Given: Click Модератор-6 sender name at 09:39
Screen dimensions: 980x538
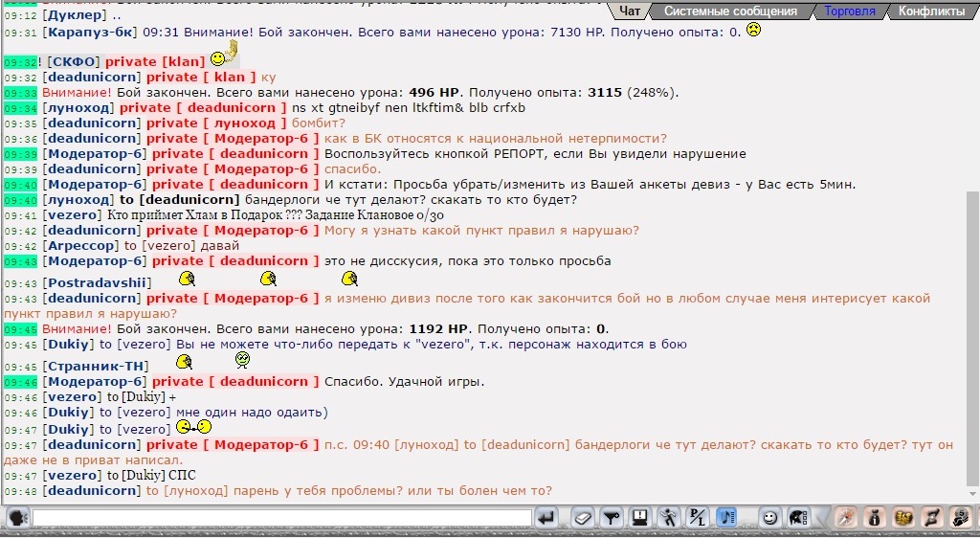Looking at the screenshot, I should click(x=95, y=154).
